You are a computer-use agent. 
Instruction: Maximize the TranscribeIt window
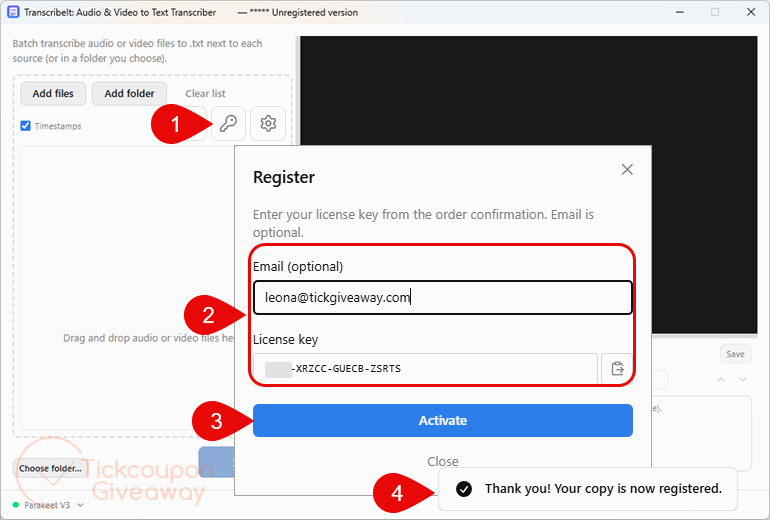pos(715,12)
